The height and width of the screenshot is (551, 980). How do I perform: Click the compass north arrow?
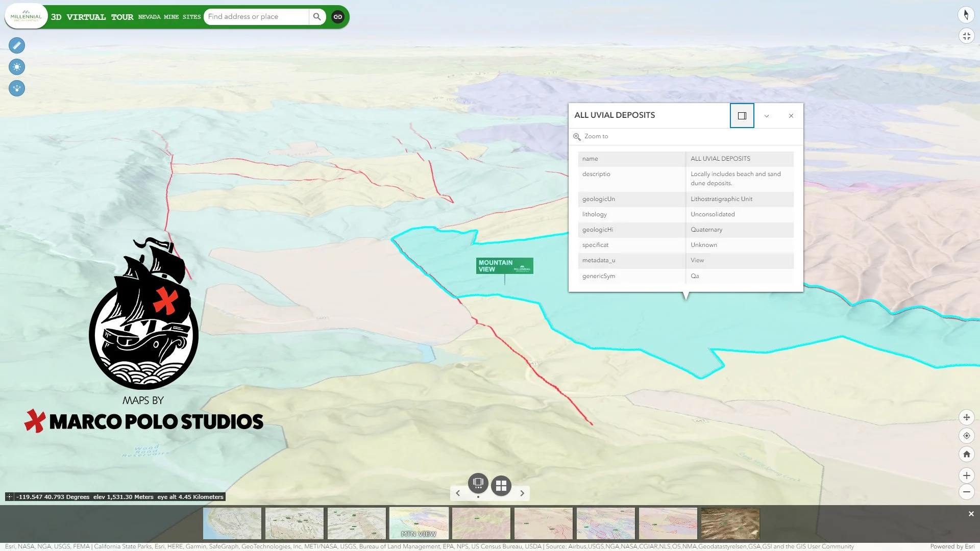coord(966,15)
